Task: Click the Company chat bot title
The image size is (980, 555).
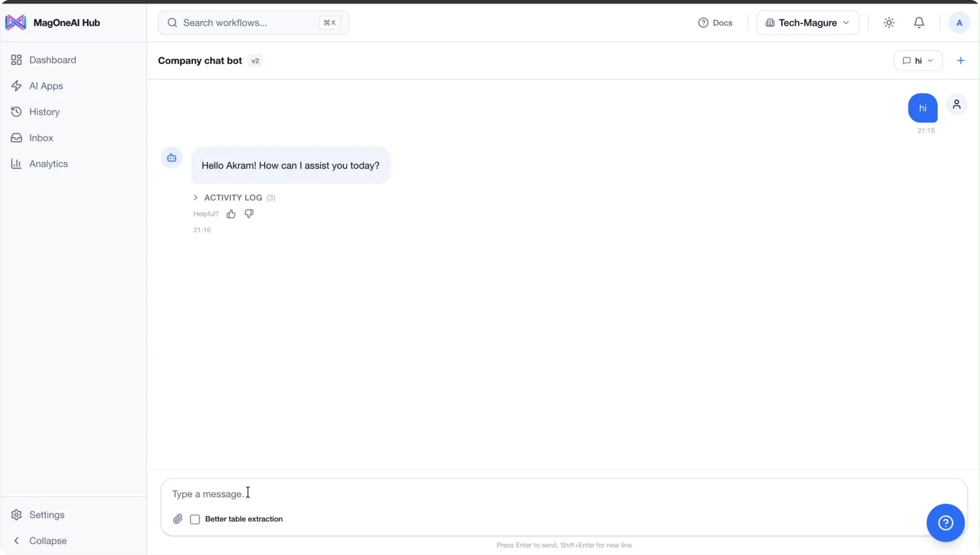Action: pyautogui.click(x=200, y=61)
